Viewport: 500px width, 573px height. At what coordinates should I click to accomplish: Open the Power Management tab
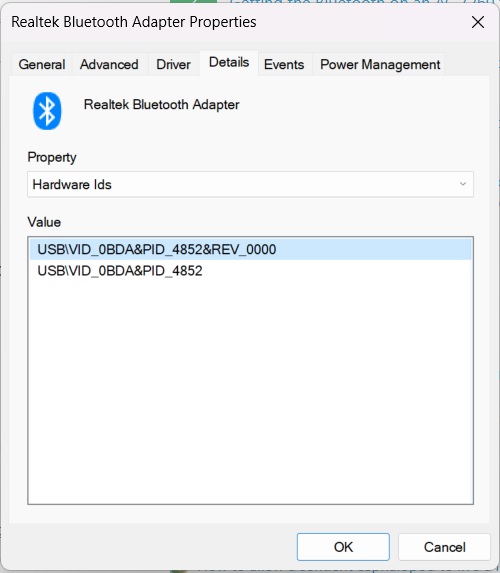[380, 65]
